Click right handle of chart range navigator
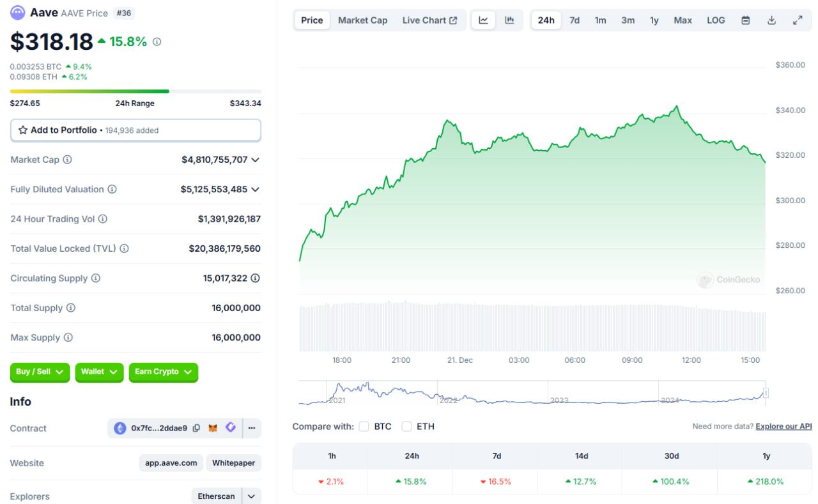The image size is (818, 504). pyautogui.click(x=766, y=393)
